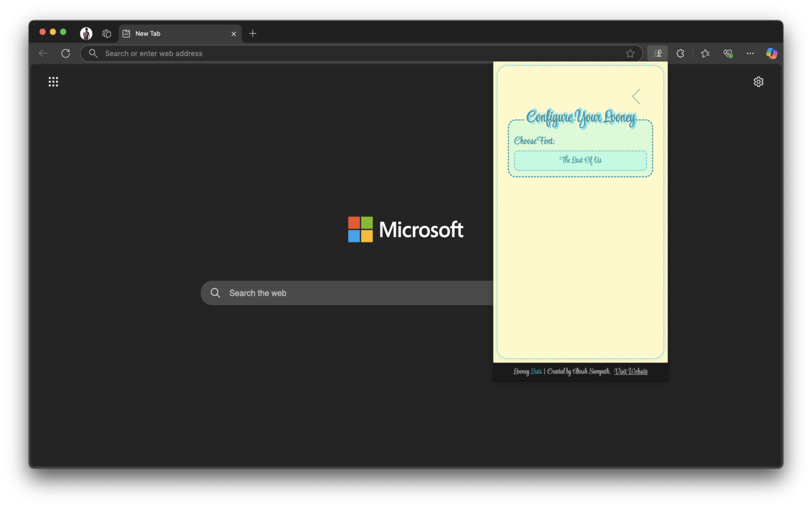Image resolution: width=812 pixels, height=508 pixels.
Task: Click the Looney Lists extension toolbar icon
Action: tap(658, 53)
